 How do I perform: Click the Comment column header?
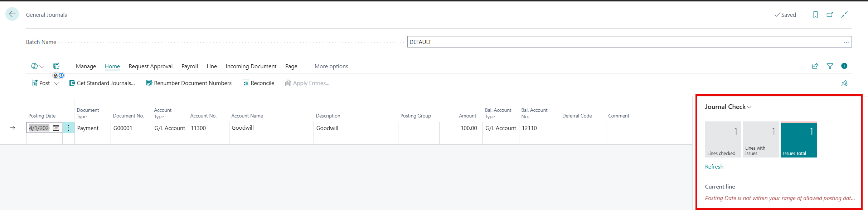click(619, 116)
